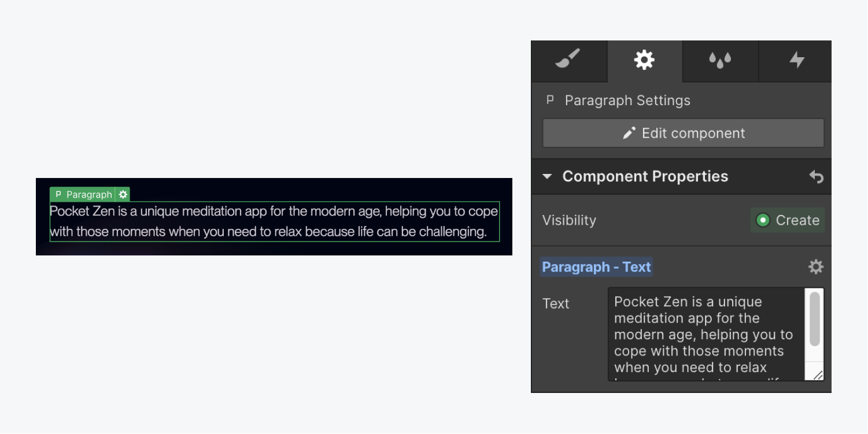Select the green Paragraph label on canvas
Viewport: 868px width, 434px height.
[83, 194]
